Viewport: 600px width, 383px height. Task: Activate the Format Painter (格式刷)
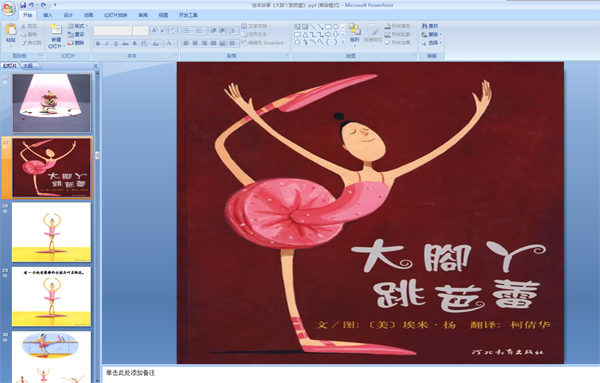coord(31,43)
